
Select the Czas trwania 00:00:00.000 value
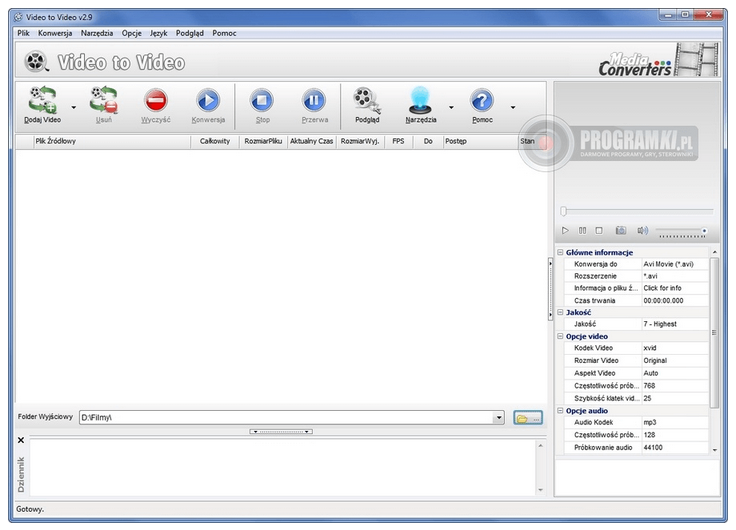point(675,300)
